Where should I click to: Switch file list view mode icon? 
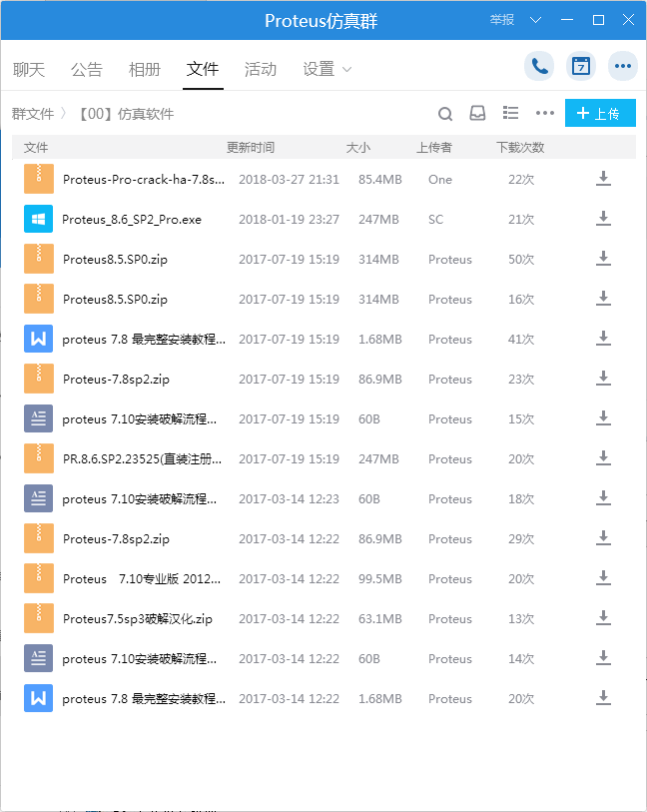pos(510,113)
